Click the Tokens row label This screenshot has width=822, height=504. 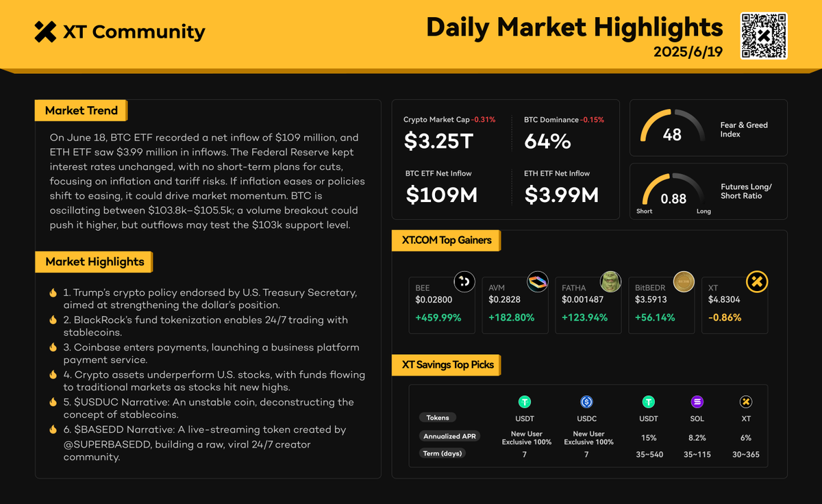coord(438,417)
